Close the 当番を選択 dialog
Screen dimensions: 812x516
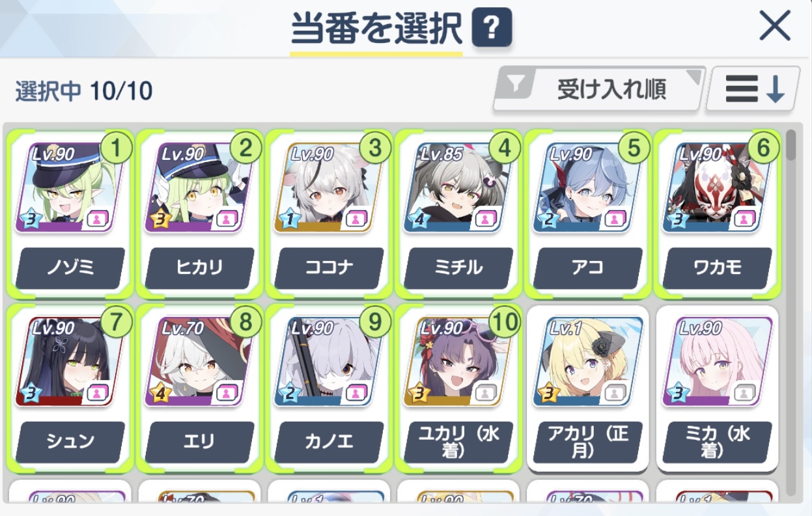click(x=775, y=27)
